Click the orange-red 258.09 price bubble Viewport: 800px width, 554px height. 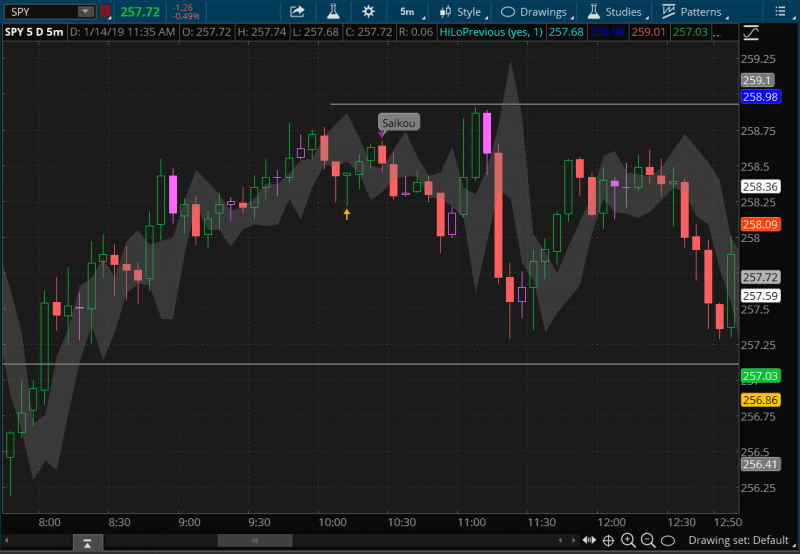tap(760, 224)
